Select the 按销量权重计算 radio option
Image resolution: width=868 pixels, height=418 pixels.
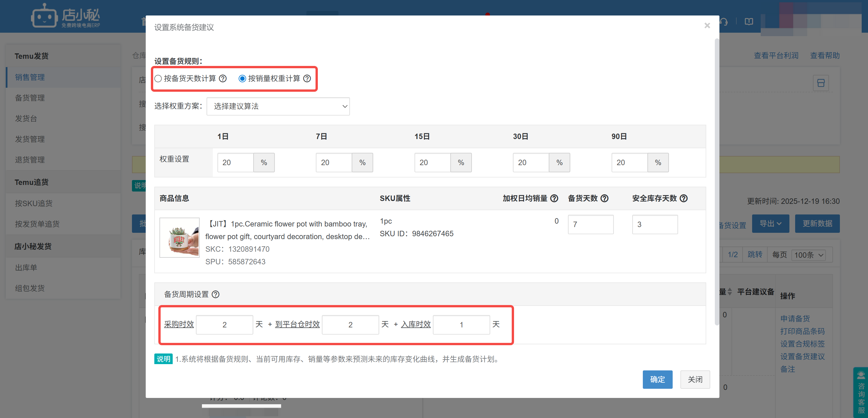(242, 79)
